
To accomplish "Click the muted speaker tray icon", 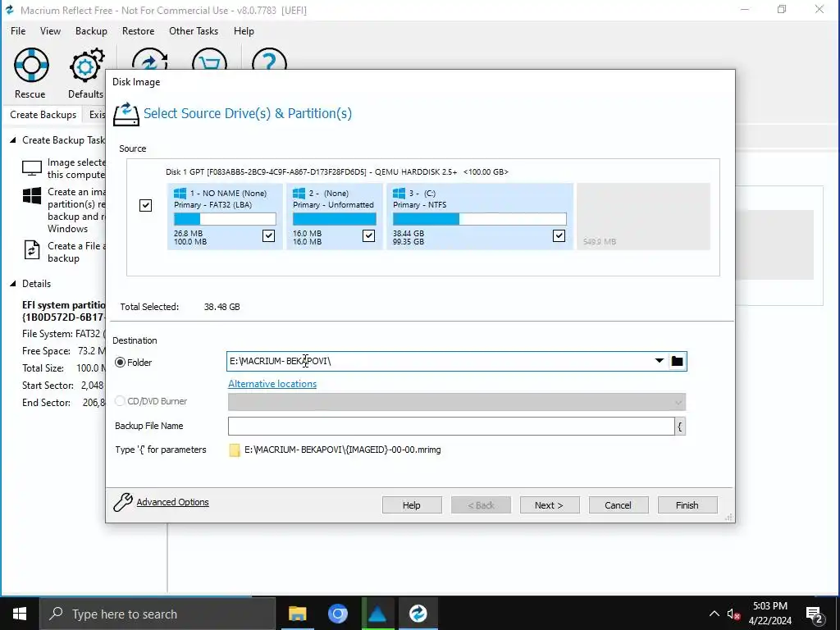I will pyautogui.click(x=733, y=614).
